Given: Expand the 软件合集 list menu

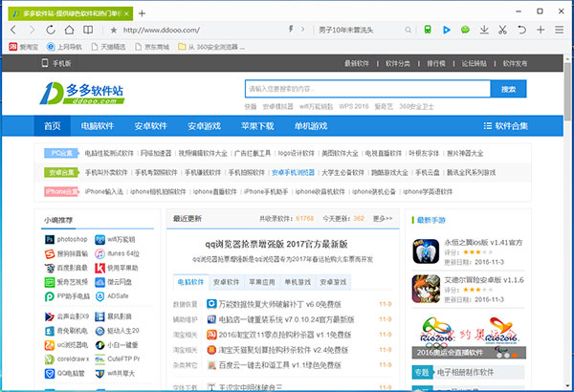Looking at the screenshot, I should coord(505,126).
